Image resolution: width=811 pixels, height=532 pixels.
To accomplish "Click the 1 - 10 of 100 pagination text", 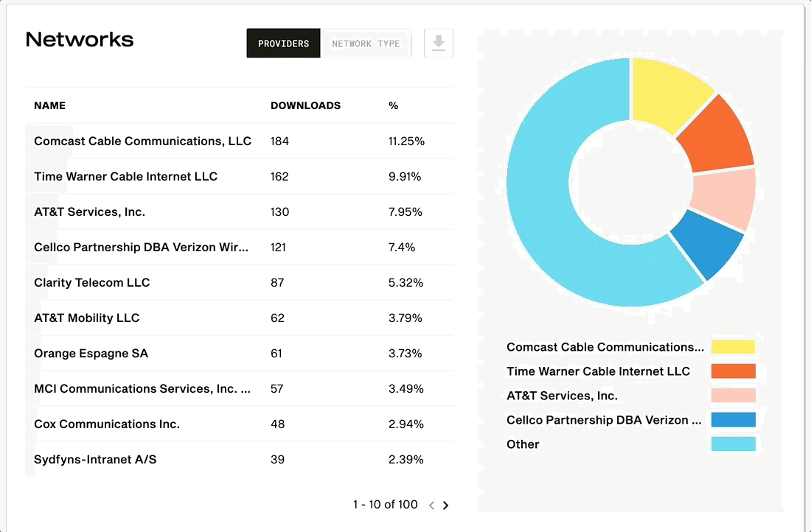I will click(x=386, y=505).
